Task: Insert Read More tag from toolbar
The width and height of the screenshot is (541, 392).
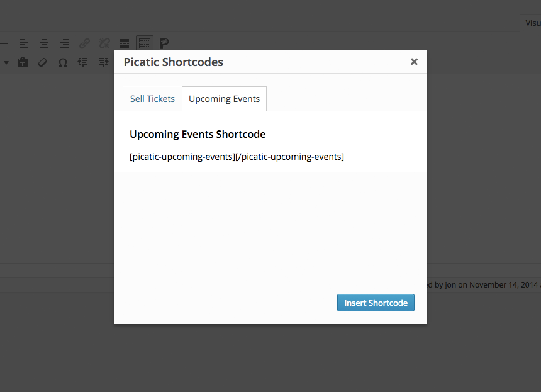Action: (x=125, y=43)
